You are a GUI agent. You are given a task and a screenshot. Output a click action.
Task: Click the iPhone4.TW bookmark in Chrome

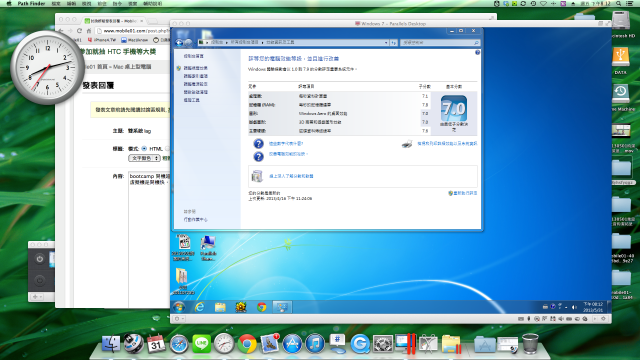click(x=102, y=40)
